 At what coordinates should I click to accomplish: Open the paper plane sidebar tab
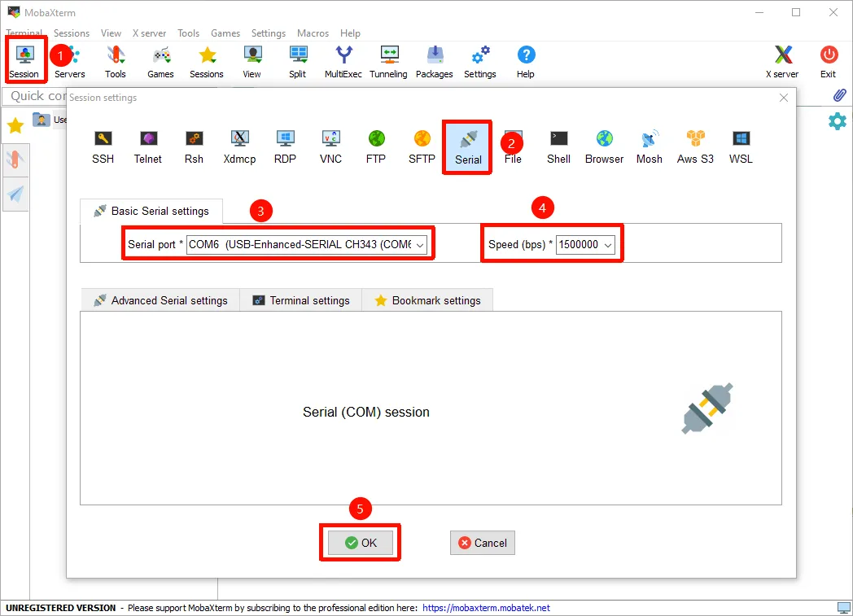(15, 194)
